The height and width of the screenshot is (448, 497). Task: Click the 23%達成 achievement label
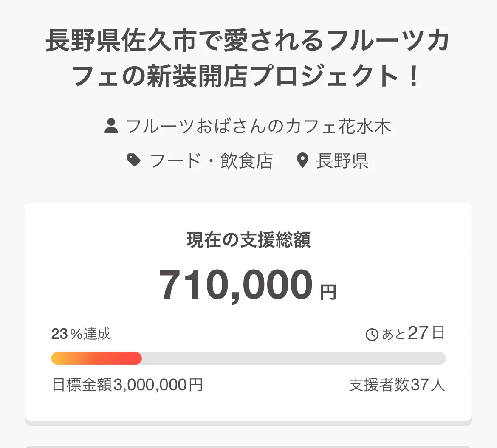[81, 334]
